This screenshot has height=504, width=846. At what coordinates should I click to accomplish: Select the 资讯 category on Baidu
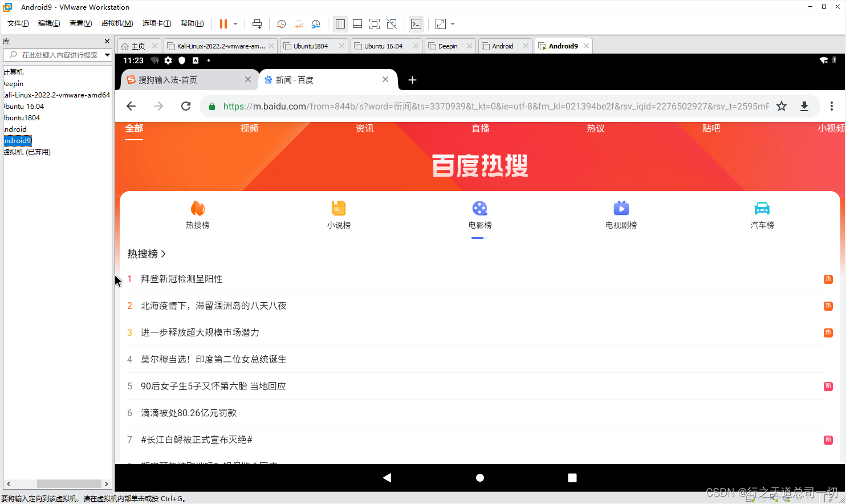(365, 128)
